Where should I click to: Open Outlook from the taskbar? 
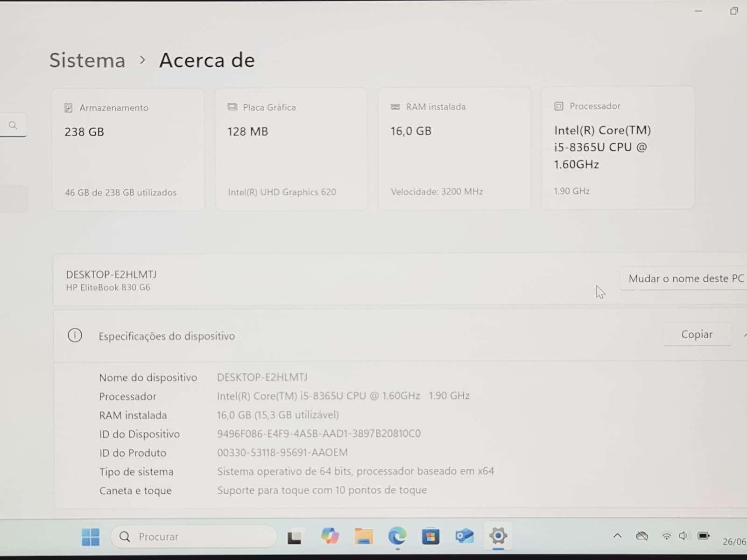point(464,536)
